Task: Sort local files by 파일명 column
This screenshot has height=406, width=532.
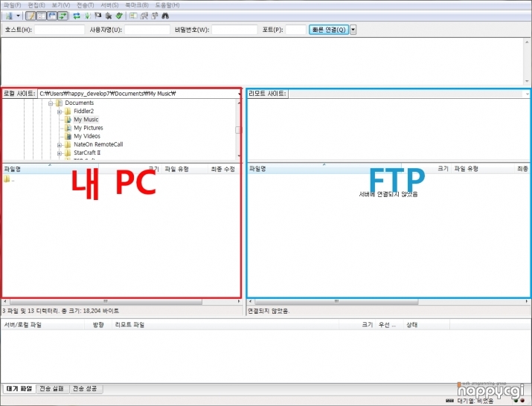Action: (50, 169)
